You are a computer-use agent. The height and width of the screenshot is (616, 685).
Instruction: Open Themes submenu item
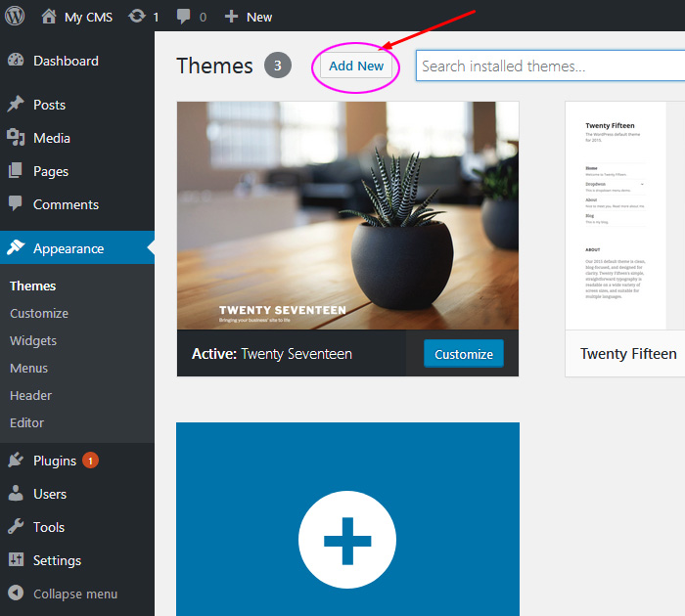pos(32,286)
